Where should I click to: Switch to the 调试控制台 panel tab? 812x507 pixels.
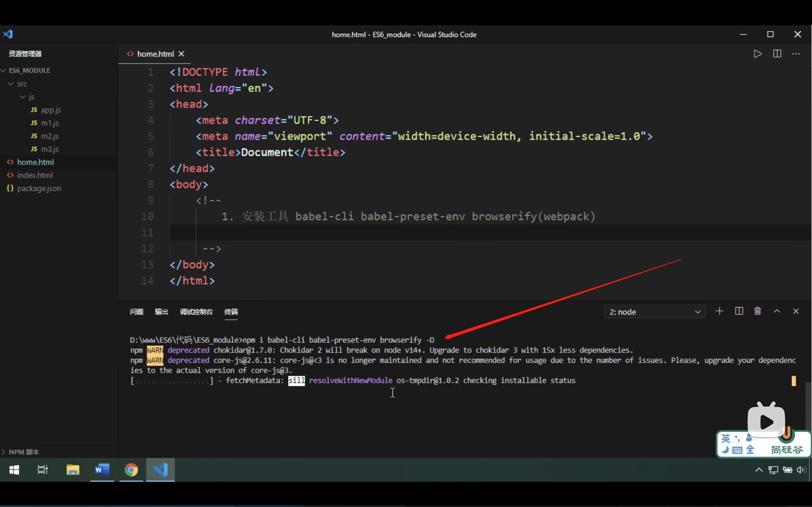tap(196, 312)
